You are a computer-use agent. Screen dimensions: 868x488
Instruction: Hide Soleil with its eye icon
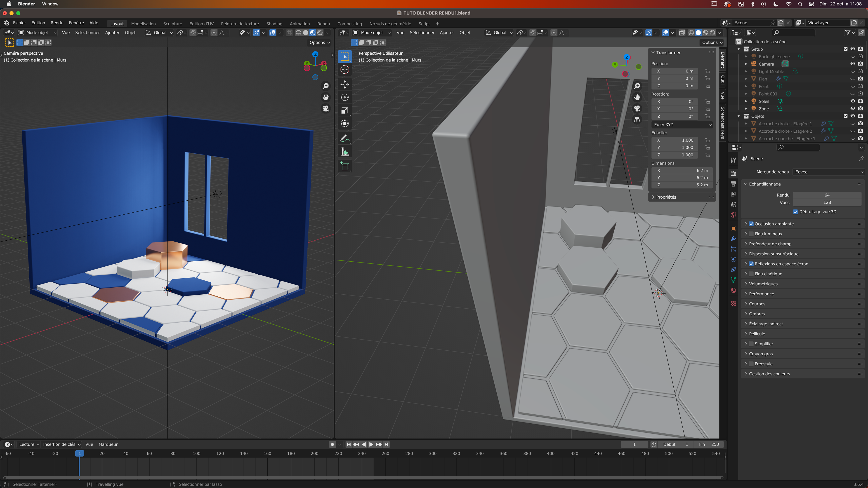click(852, 101)
